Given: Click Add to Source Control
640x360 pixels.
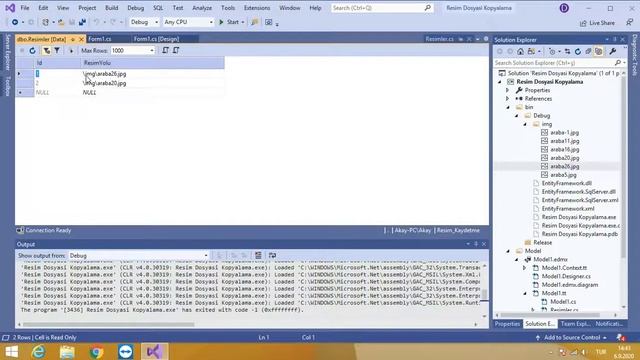Looking at the screenshot, I should click(x=571, y=338).
